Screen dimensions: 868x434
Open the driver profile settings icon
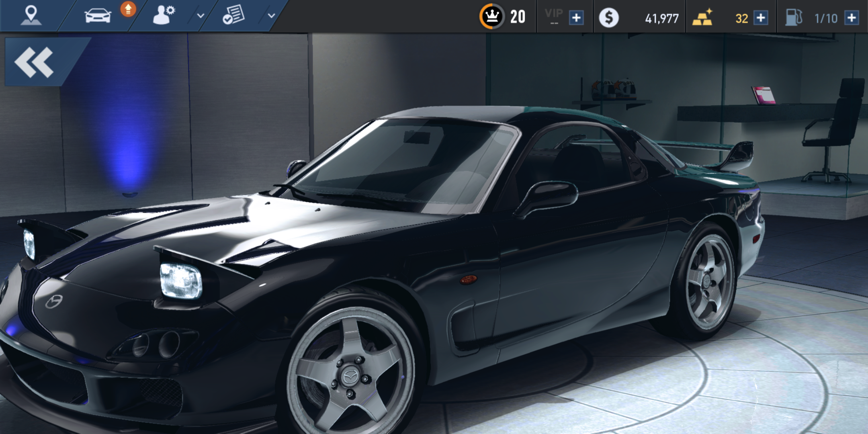click(x=164, y=15)
